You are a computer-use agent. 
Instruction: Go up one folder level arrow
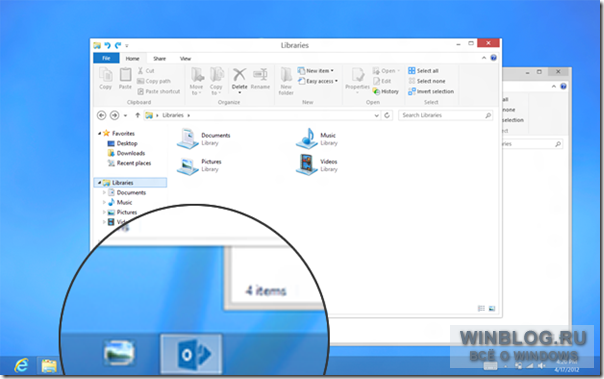click(x=137, y=115)
